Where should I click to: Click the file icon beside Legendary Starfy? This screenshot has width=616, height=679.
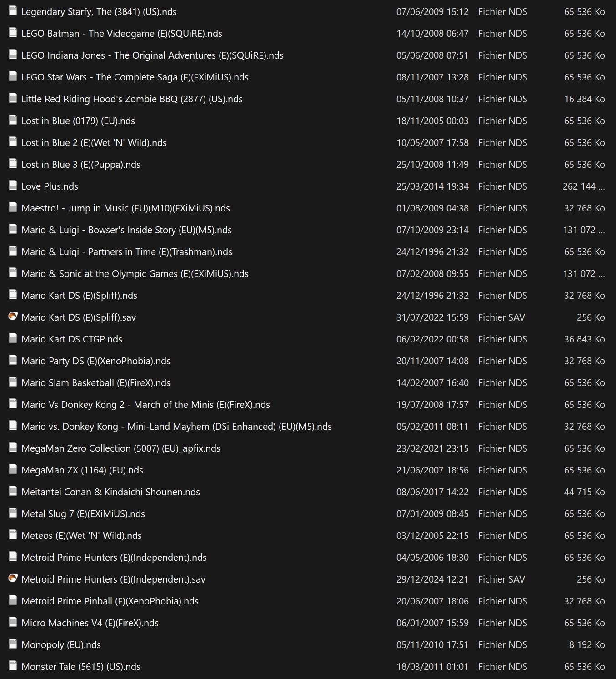pos(13,11)
